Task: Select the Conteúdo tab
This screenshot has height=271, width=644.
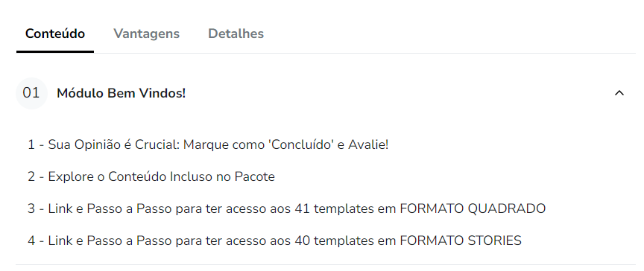Action: 55,34
